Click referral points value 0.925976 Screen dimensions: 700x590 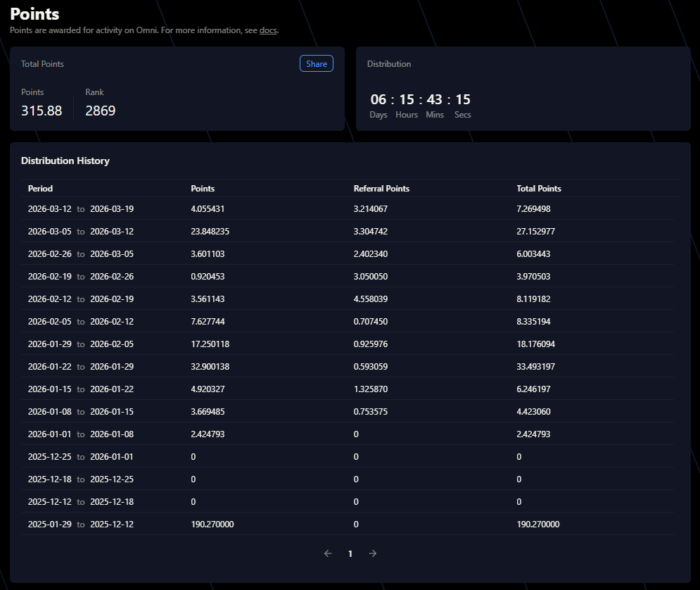[x=371, y=344]
